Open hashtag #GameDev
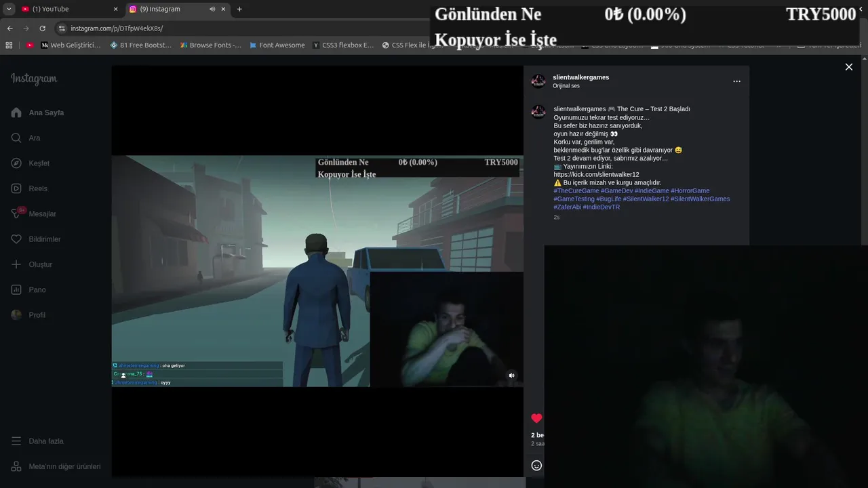 click(616, 190)
